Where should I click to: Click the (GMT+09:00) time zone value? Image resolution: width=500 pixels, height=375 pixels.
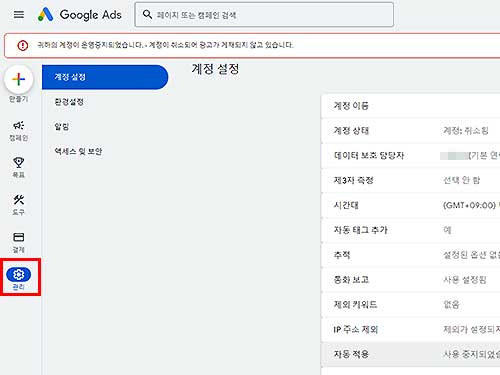tap(471, 205)
